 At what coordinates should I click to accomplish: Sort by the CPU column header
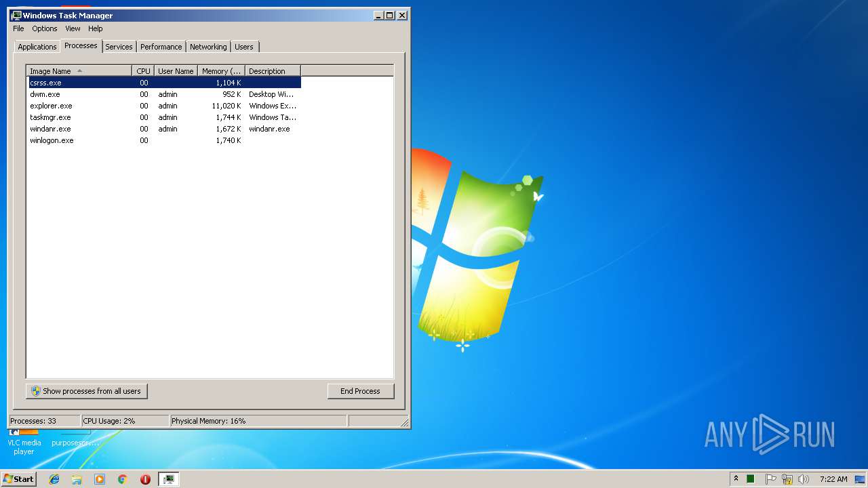(143, 70)
